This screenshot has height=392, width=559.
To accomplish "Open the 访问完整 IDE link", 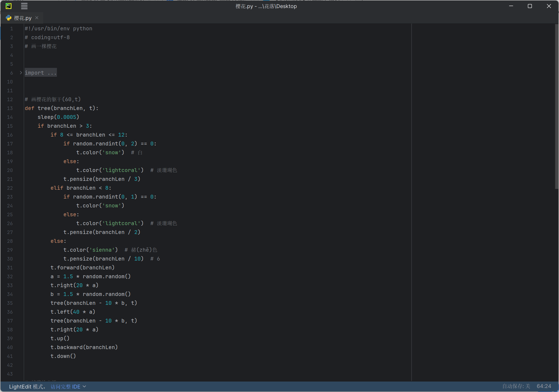I will click(x=66, y=387).
